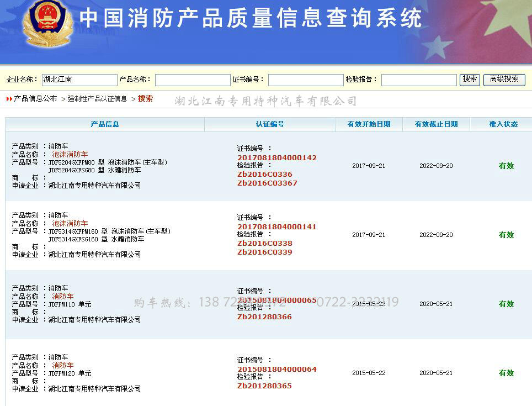The height and width of the screenshot is (406, 532).
Task: Click the red 搜索 breadcrumb link
Action: [x=145, y=99]
